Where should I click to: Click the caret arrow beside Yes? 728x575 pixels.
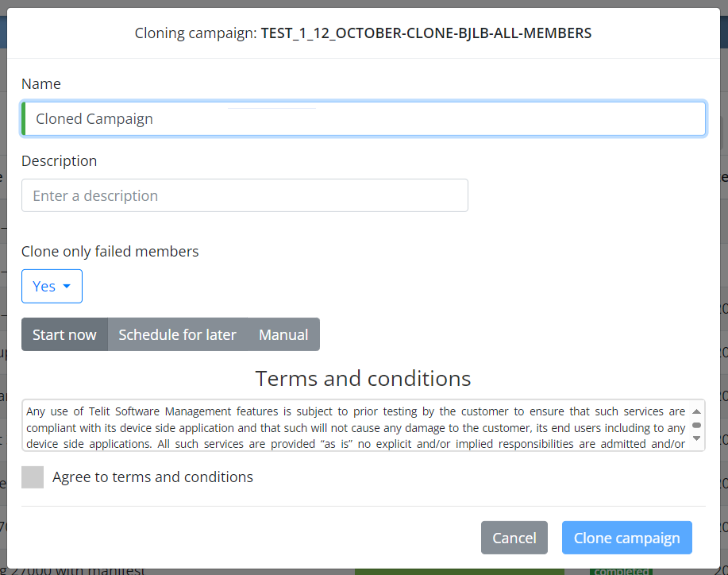pos(67,286)
